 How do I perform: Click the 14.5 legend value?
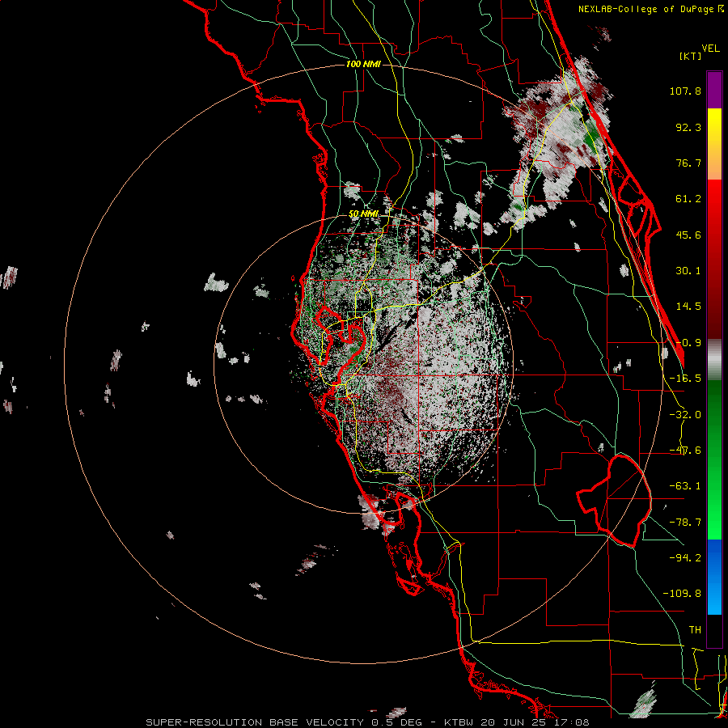(x=688, y=307)
